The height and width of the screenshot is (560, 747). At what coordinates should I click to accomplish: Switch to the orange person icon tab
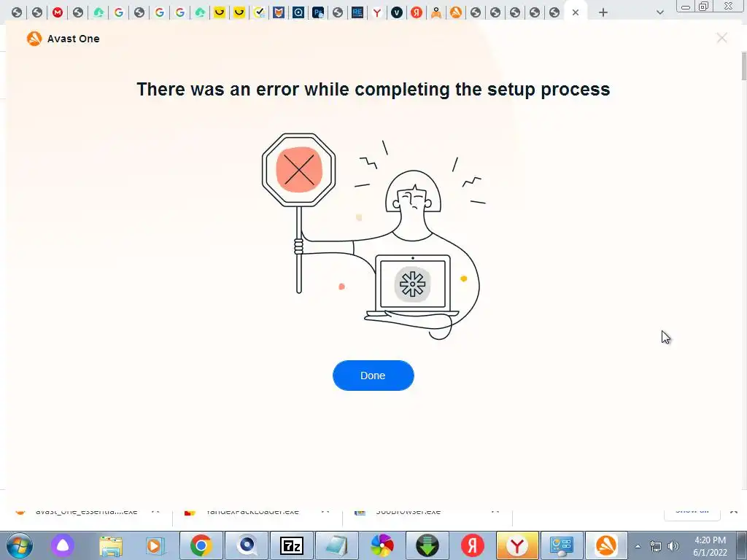click(x=436, y=12)
